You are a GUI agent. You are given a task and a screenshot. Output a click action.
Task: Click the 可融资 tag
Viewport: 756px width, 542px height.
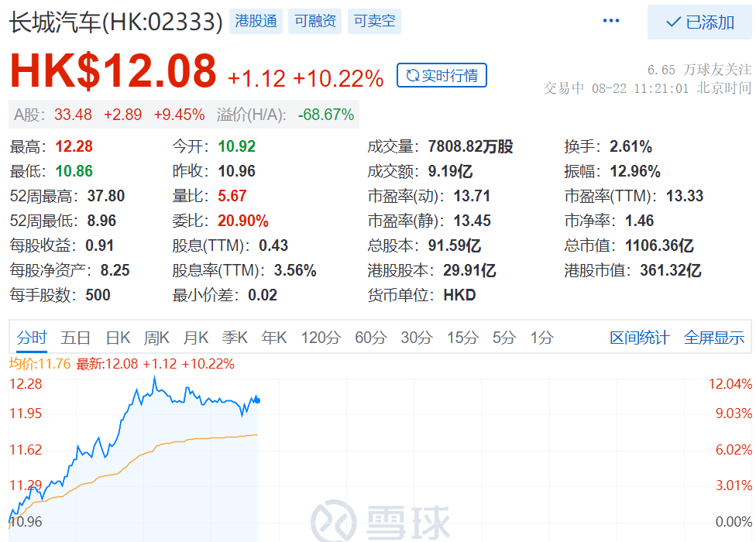pos(314,21)
